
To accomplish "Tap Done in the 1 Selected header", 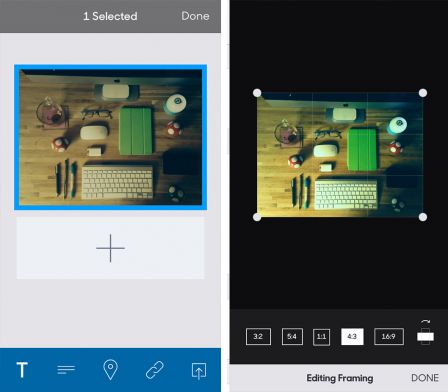I will click(x=195, y=16).
